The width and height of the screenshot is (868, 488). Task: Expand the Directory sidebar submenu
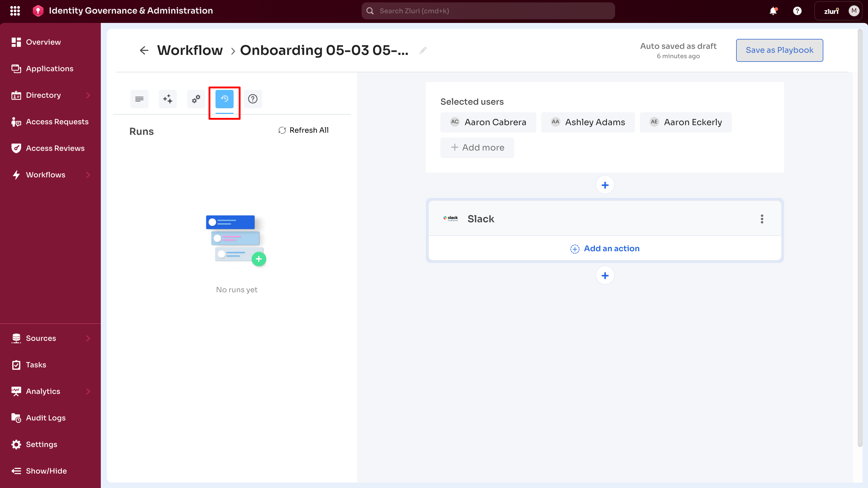(88, 95)
